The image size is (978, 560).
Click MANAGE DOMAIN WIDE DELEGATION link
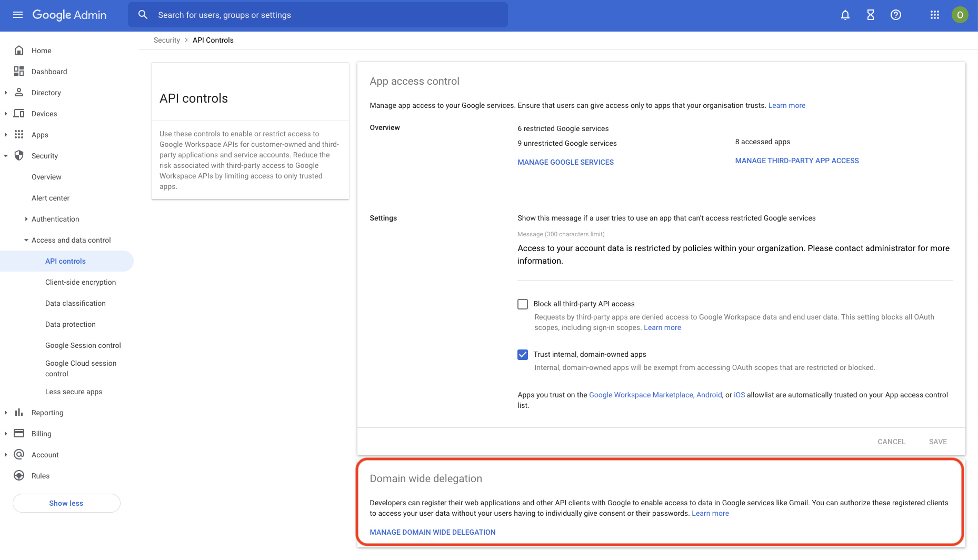[433, 532]
